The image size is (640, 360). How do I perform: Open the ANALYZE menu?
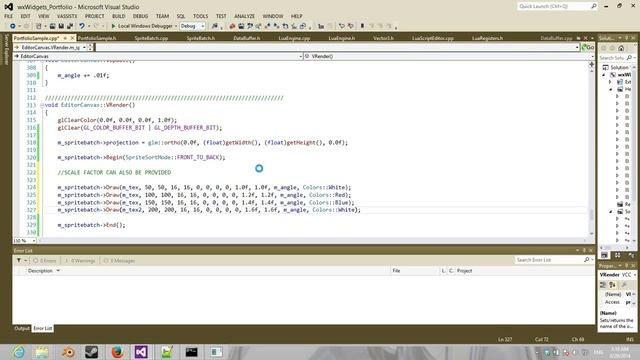(x=244, y=16)
